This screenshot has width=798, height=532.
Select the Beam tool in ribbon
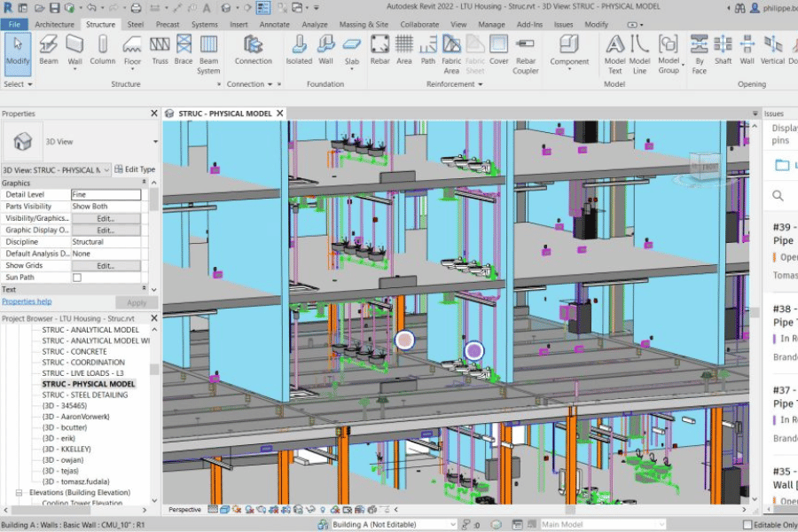pyautogui.click(x=49, y=49)
